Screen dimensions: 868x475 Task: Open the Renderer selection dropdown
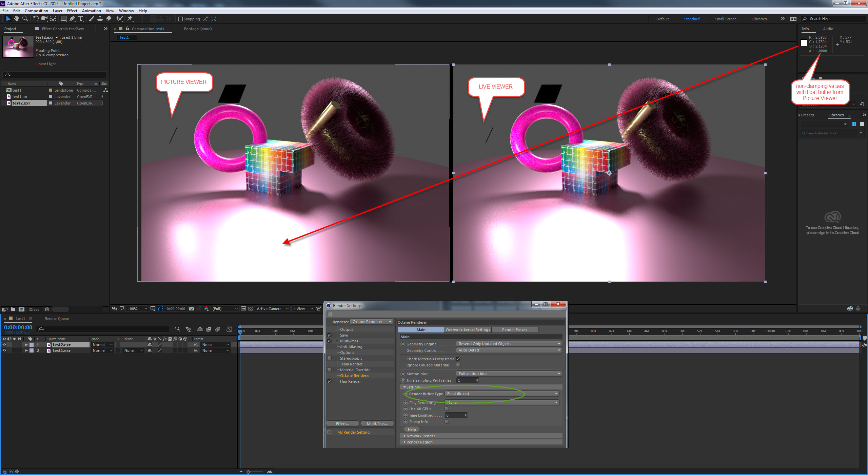coord(372,322)
